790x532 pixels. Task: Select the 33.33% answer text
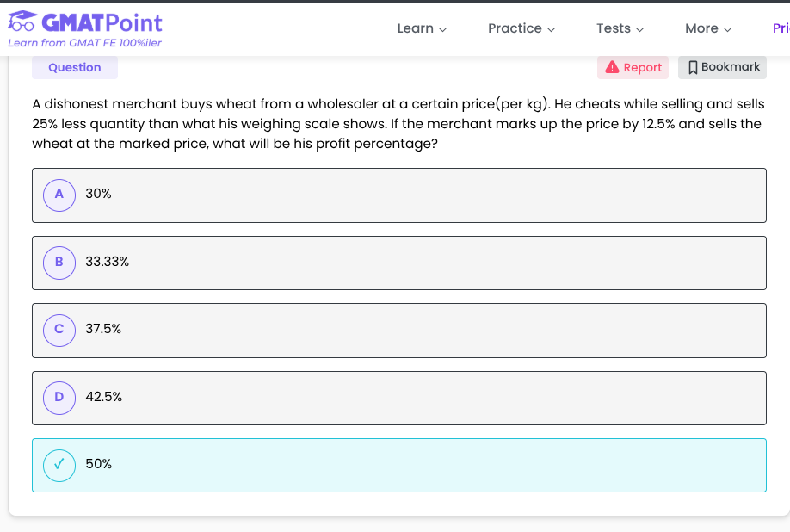pyautogui.click(x=108, y=262)
